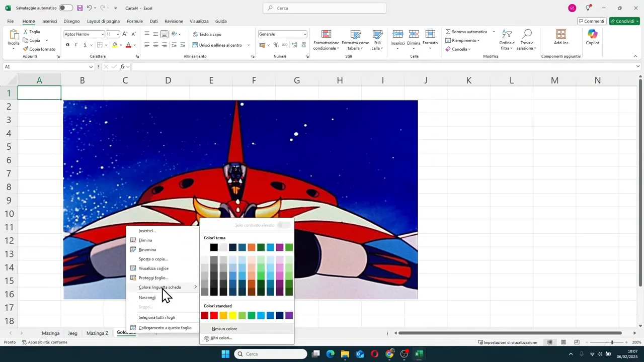
Task: Click the Copilot icon in ribbon
Action: 593,34
